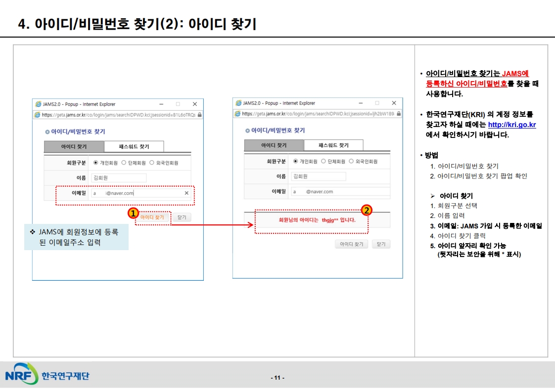Click security lock icon in left popup
Image resolution: width=555 pixels, height=392 pixels.
[x=200, y=115]
